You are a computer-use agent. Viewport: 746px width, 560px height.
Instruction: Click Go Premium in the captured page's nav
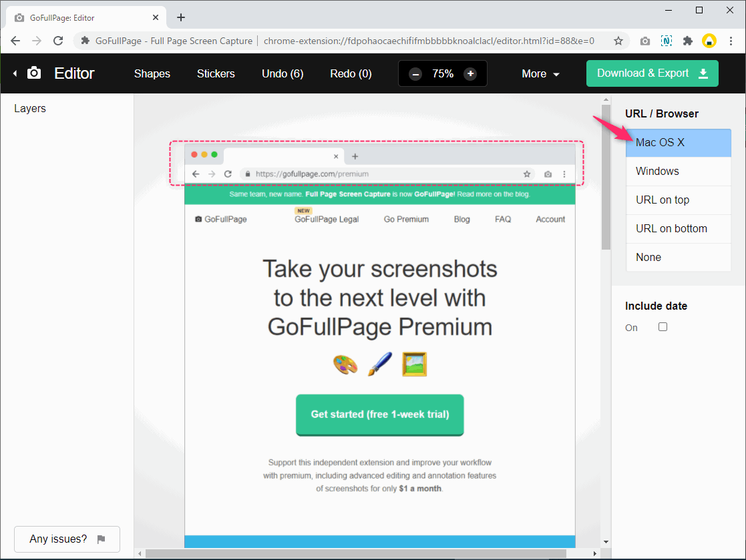pos(406,219)
